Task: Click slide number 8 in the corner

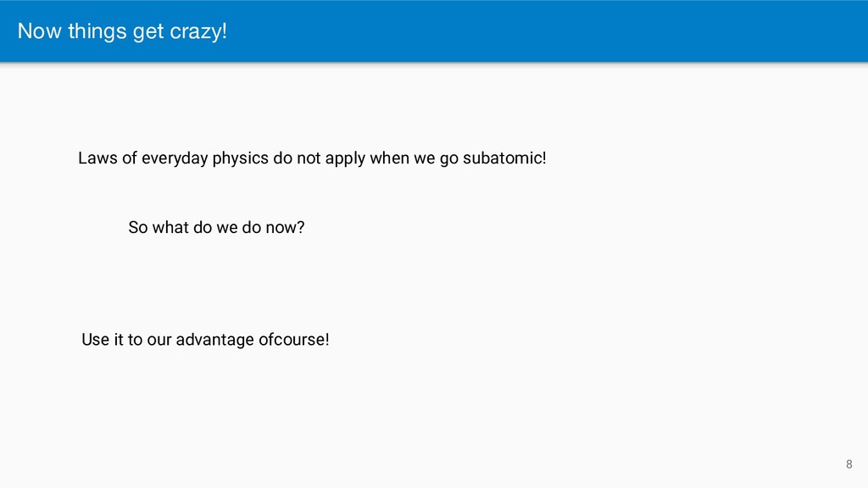Action: click(x=849, y=463)
